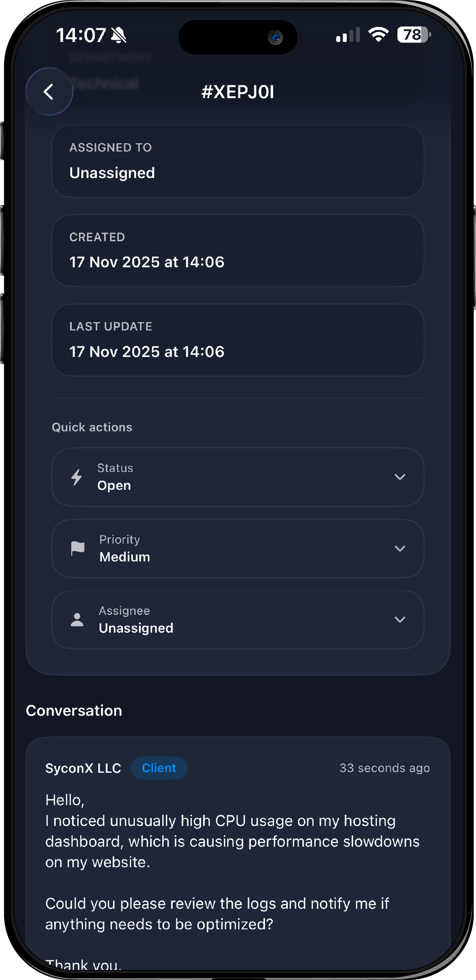The image size is (476, 980).
Task: Tap the cellular signal bars icon
Action: 348,35
